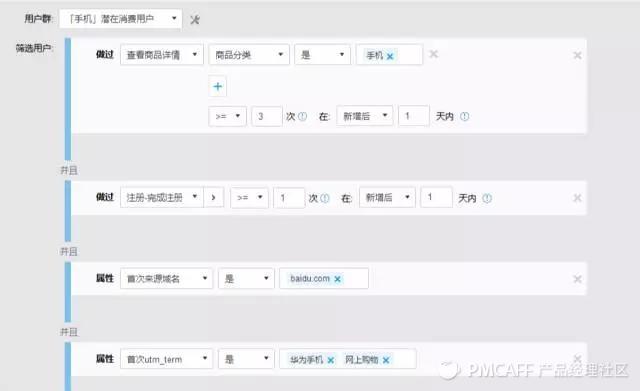The height and width of the screenshot is (391, 640).
Task: Click the info icon after 天内 in the 注册 rule
Action: (x=487, y=198)
